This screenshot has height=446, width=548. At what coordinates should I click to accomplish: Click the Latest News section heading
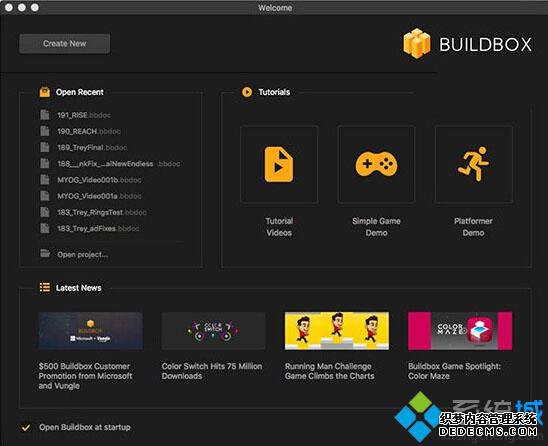pyautogui.click(x=79, y=288)
